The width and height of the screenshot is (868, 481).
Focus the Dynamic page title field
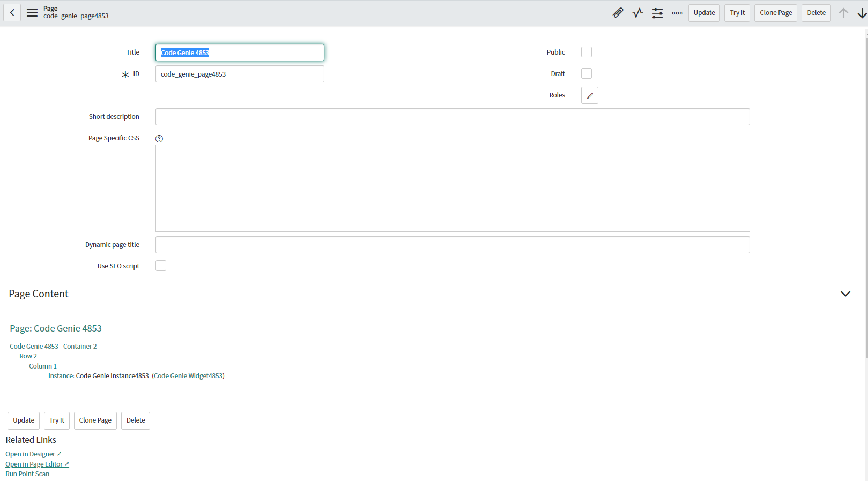point(452,245)
